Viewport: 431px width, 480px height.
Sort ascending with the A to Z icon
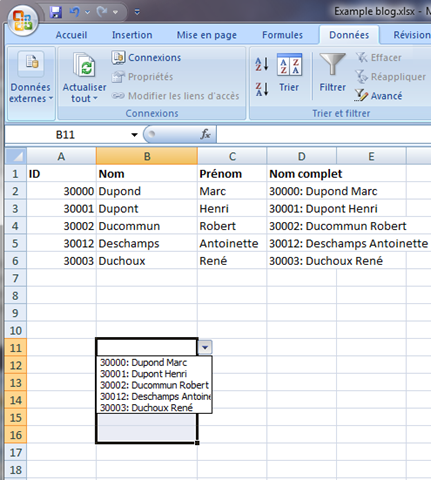pos(262,64)
